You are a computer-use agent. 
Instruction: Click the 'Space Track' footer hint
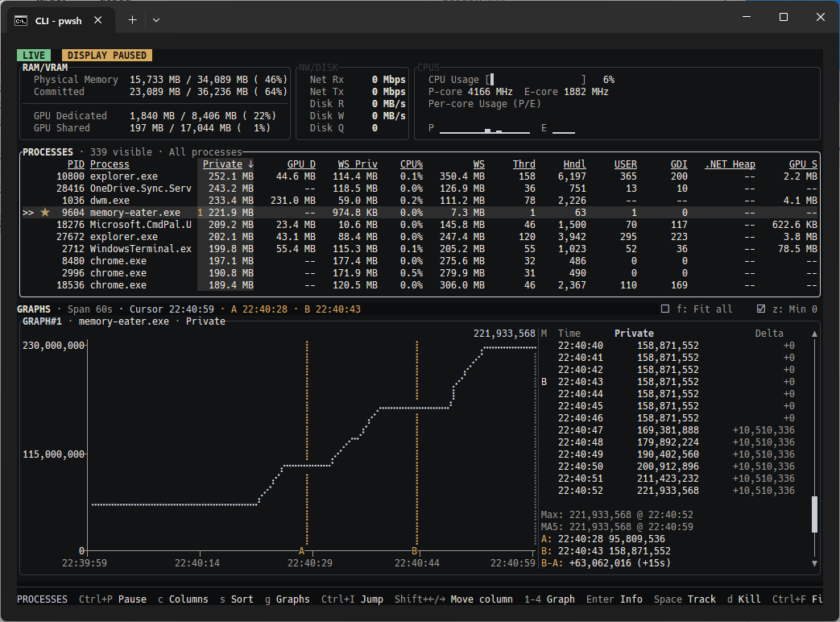(x=685, y=599)
